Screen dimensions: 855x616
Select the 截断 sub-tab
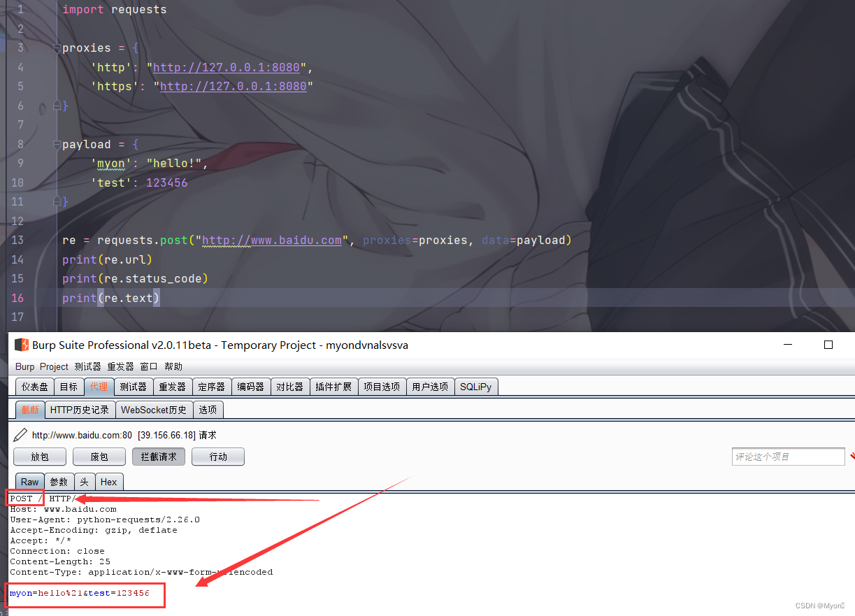(30, 410)
